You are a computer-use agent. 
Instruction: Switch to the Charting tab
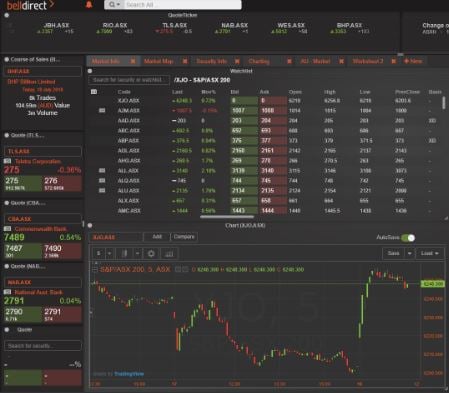click(x=259, y=61)
